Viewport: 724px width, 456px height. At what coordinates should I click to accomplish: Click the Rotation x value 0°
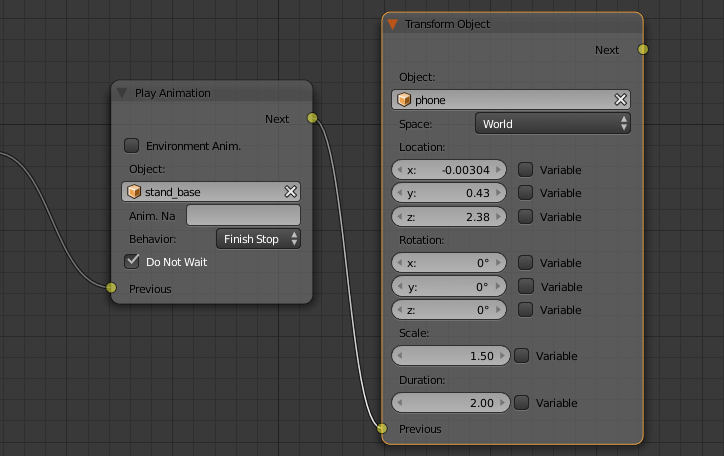coord(483,263)
